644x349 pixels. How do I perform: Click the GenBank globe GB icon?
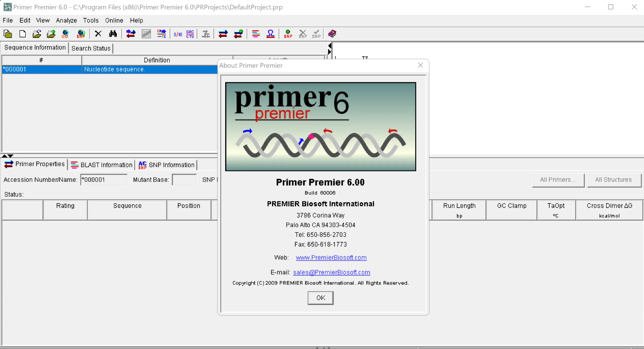[x=65, y=34]
